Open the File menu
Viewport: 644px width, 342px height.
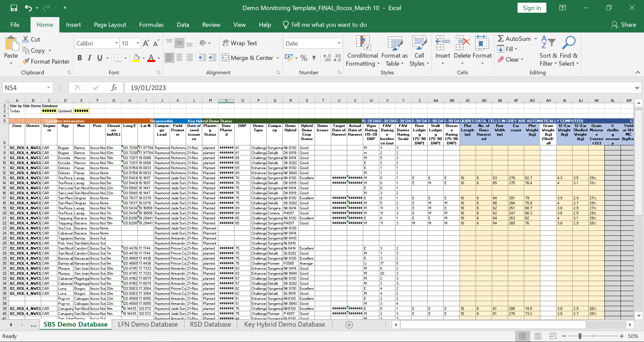pyautogui.click(x=15, y=24)
